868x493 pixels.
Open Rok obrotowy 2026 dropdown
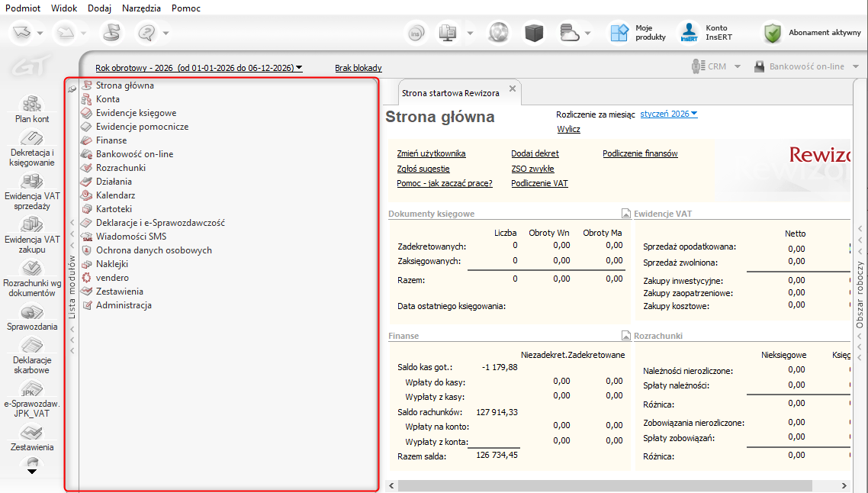coord(199,68)
